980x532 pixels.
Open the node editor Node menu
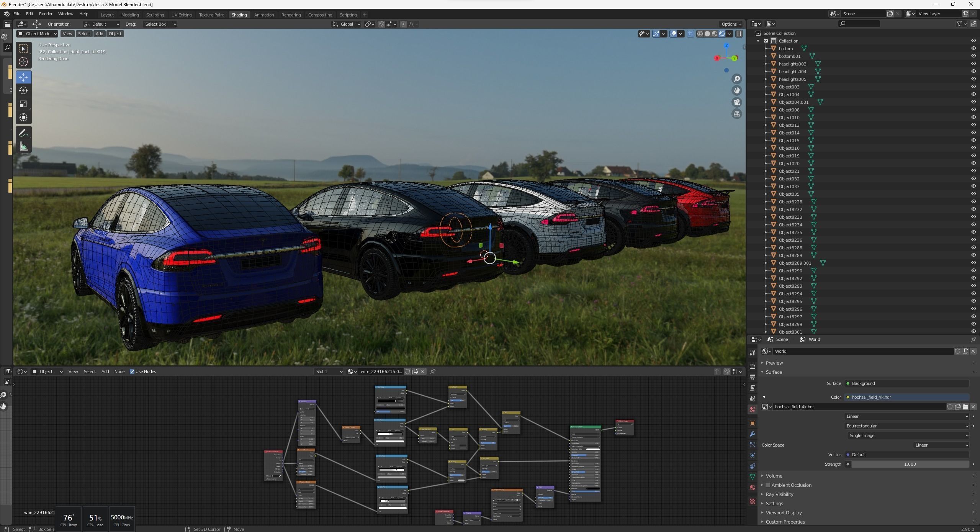119,372
